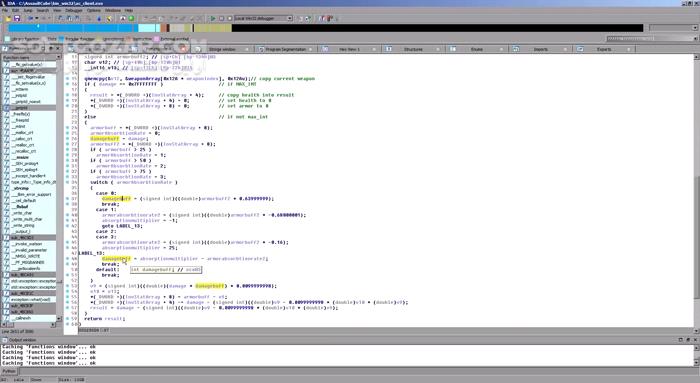Switch to the Program Segmentation tab
The width and height of the screenshot is (700, 383).
coord(286,49)
